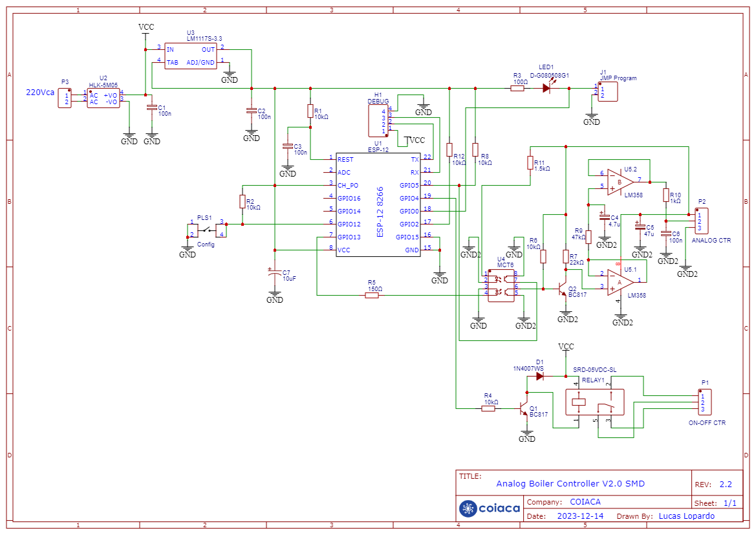Select the SRD-05VDC-SL relay coil symbol

pyautogui.click(x=578, y=401)
